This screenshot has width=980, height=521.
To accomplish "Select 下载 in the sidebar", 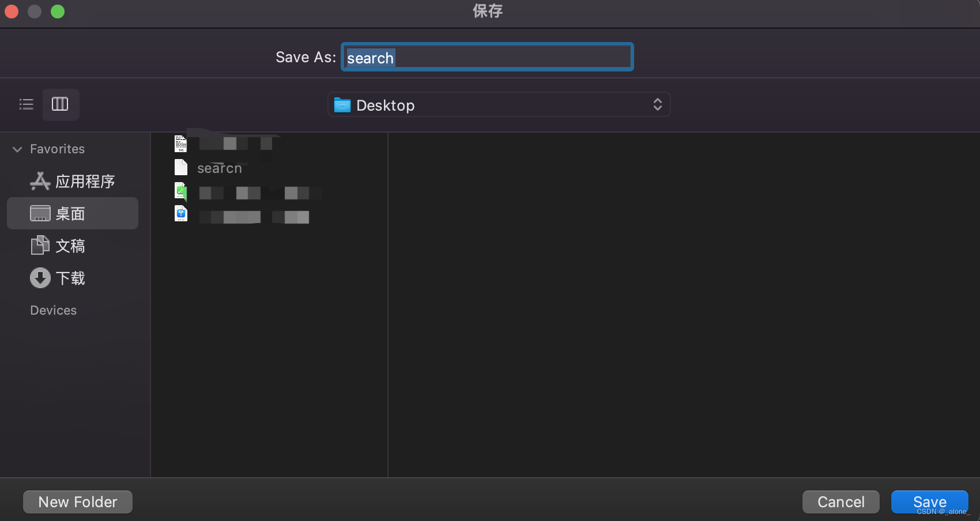I will [x=73, y=278].
